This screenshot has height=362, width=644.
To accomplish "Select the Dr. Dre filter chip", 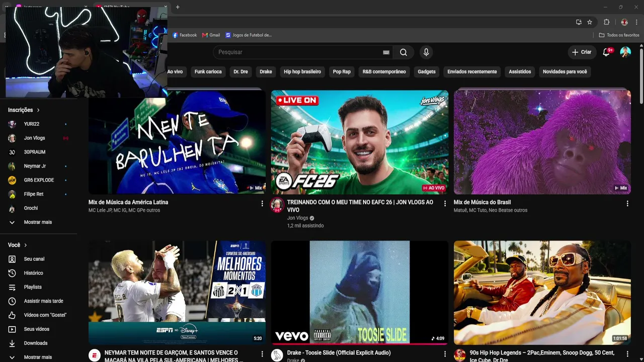I will (240, 71).
